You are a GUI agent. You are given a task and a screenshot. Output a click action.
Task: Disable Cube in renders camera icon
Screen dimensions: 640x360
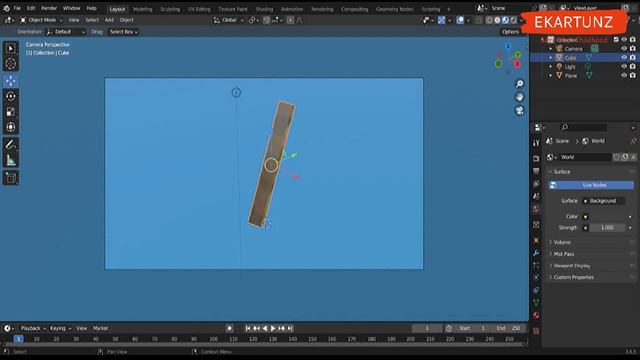click(x=633, y=58)
